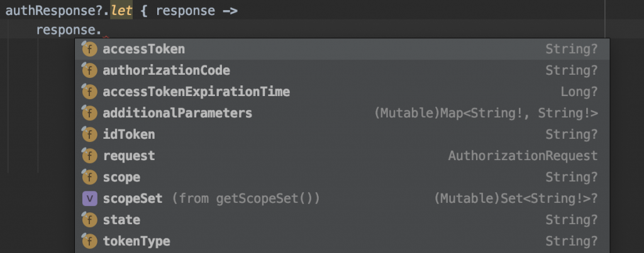Select scopeSet from getScopeSet() entry

click(x=211, y=198)
